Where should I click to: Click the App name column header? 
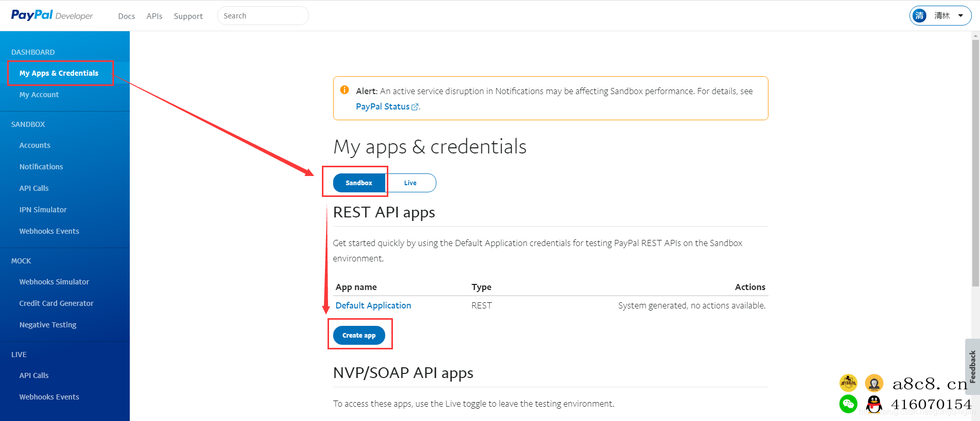[x=356, y=287]
